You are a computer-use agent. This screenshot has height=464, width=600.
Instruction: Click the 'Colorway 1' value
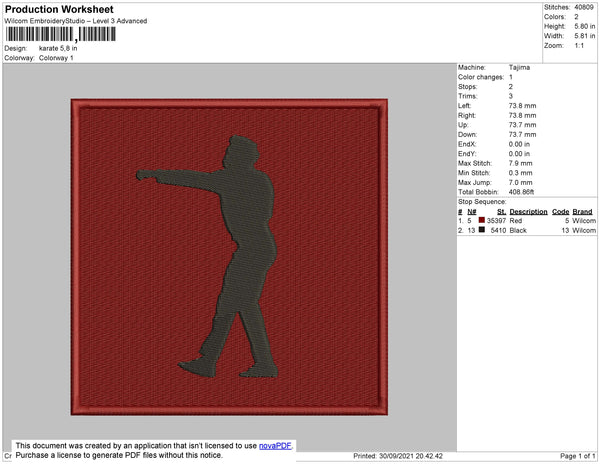[x=56, y=58]
